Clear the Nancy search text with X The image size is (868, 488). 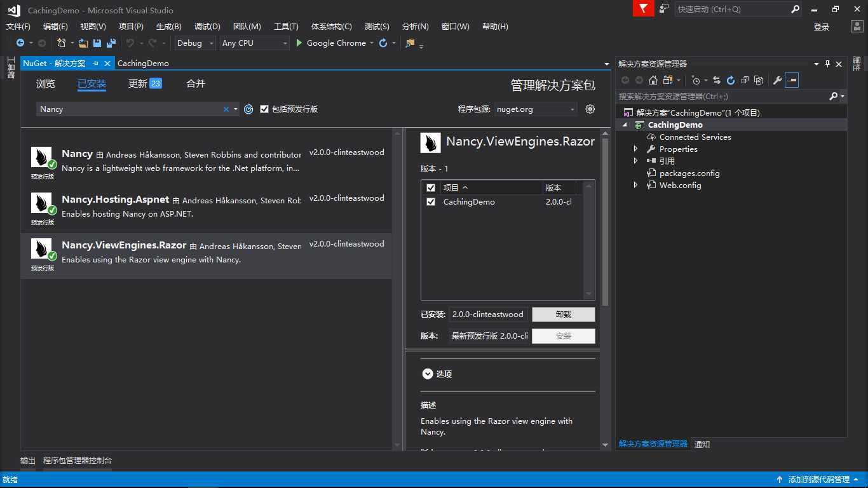(x=226, y=109)
